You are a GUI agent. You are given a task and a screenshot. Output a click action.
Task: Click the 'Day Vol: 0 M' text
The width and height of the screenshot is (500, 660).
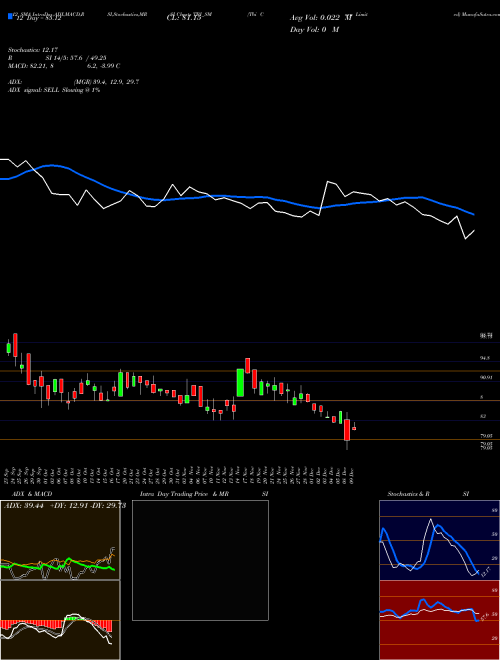pyautogui.click(x=314, y=30)
